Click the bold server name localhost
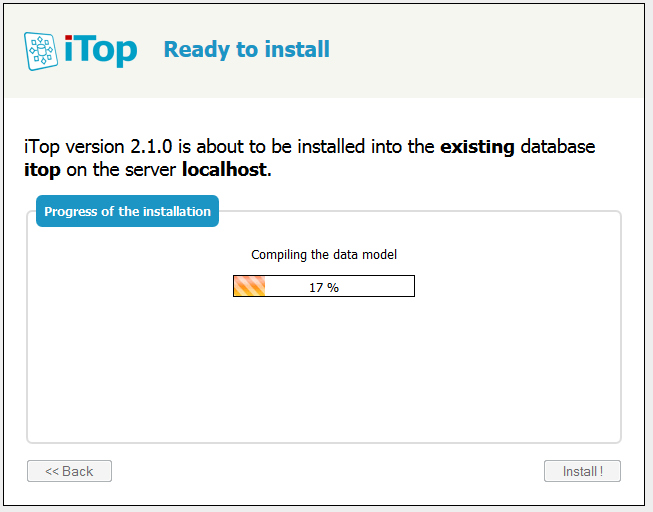 [x=224, y=170]
